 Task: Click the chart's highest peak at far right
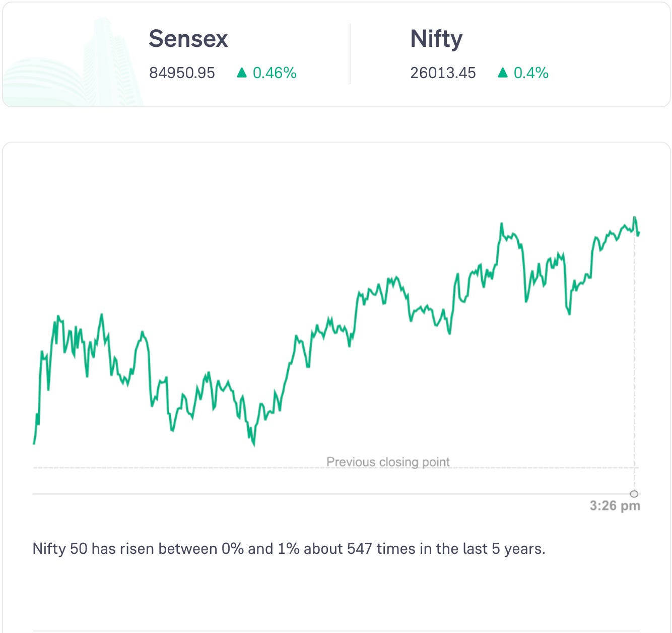[x=635, y=218]
